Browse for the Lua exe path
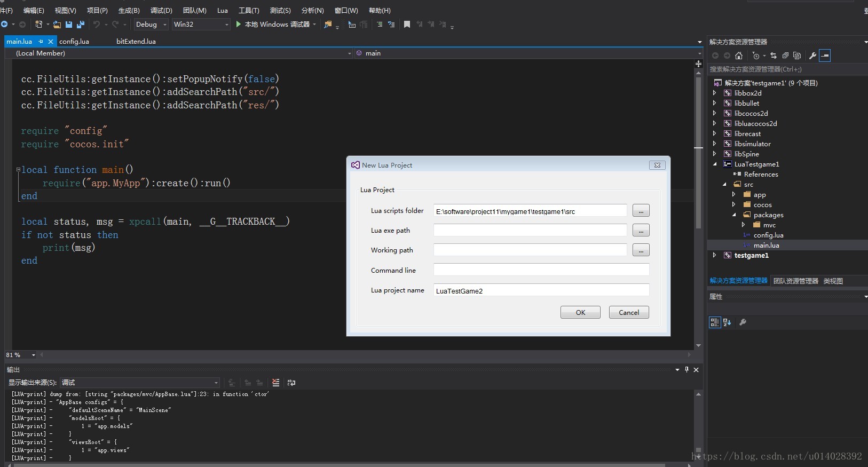The width and height of the screenshot is (868, 467). (641, 231)
